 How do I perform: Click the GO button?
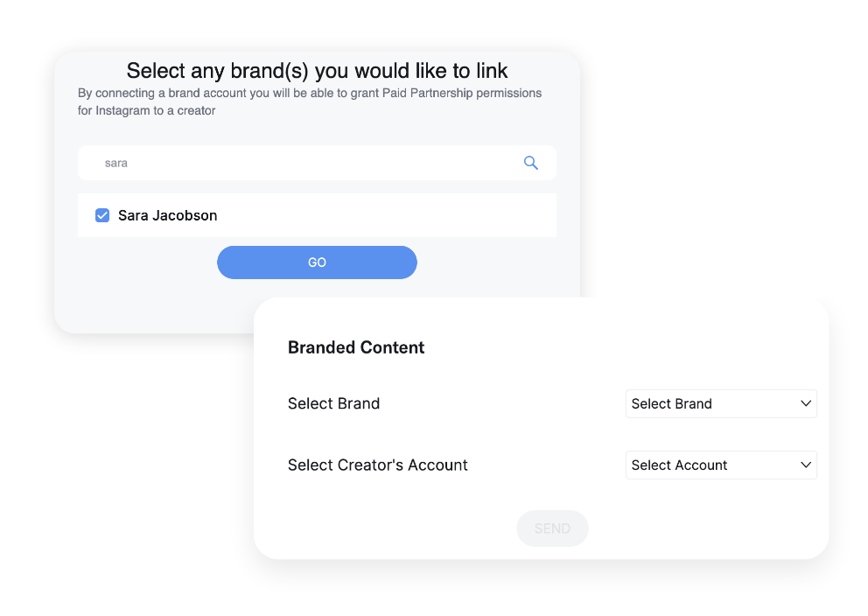tap(317, 262)
